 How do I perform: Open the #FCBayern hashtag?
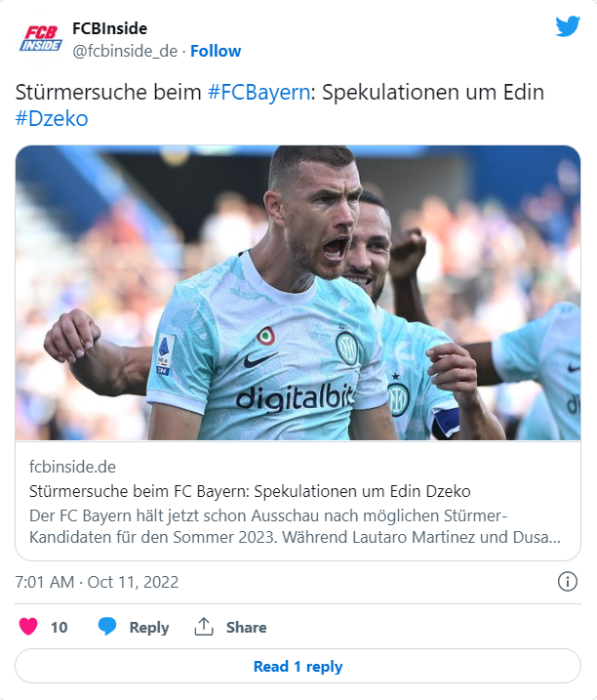[259, 93]
